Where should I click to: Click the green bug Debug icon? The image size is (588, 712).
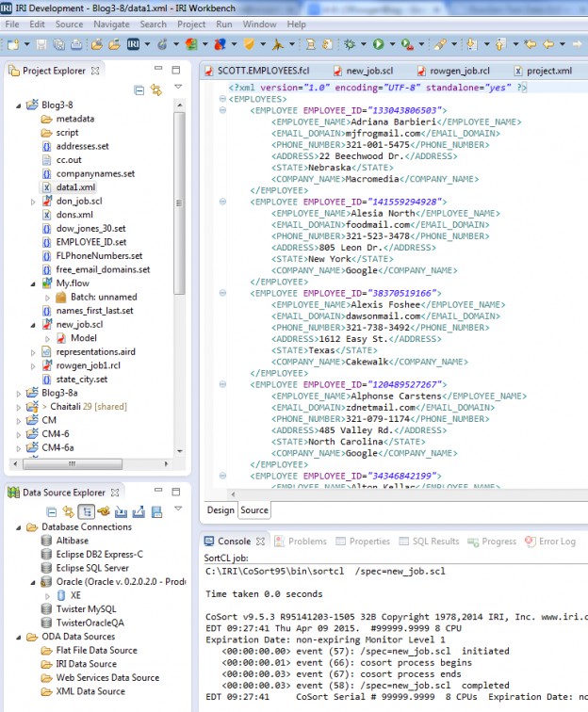coord(350,44)
